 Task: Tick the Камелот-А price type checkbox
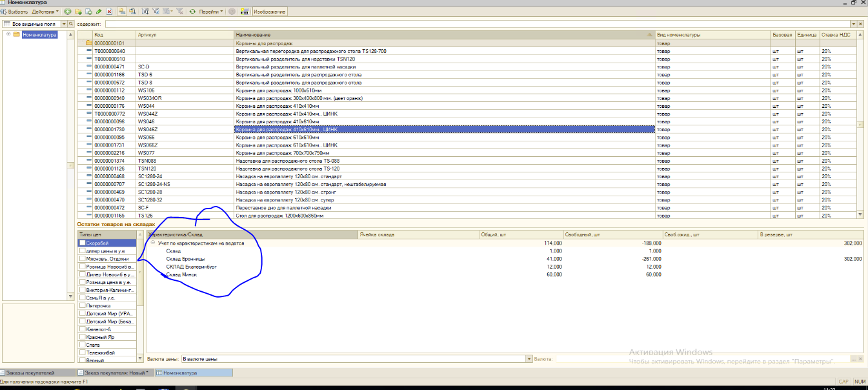click(82, 329)
